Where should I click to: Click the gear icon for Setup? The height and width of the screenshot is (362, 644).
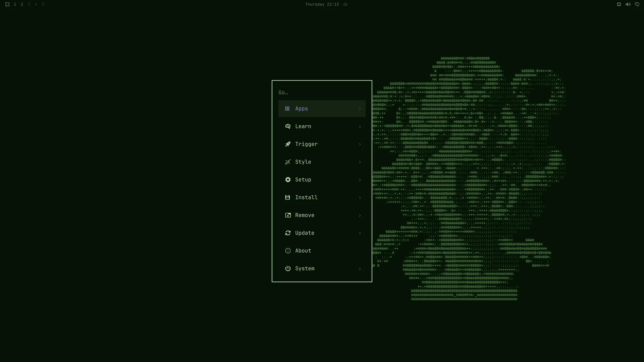coord(288,180)
